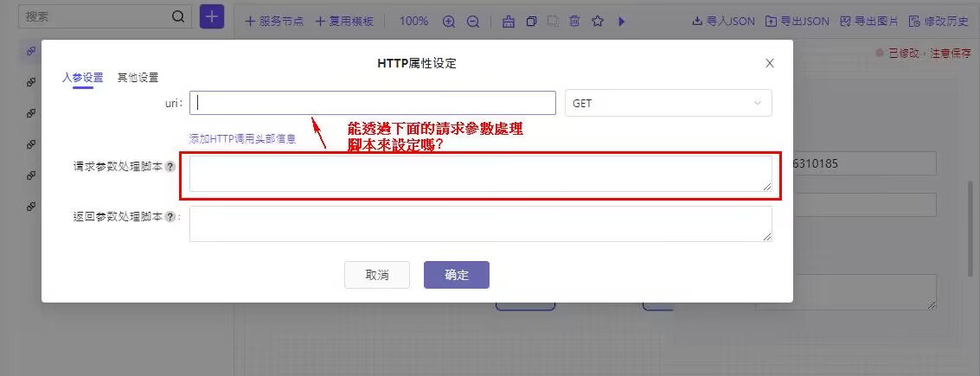The height and width of the screenshot is (376, 980).
Task: Click into the uri input field
Action: [373, 103]
